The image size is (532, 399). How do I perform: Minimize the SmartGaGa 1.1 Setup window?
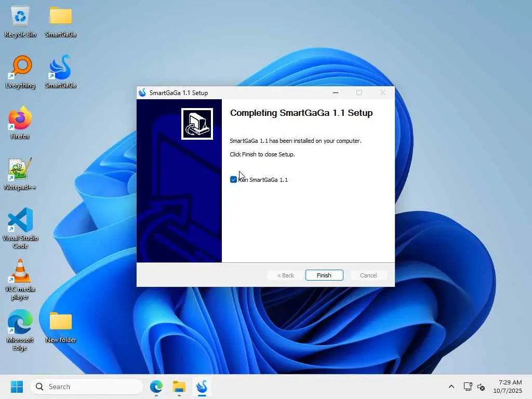click(x=336, y=92)
